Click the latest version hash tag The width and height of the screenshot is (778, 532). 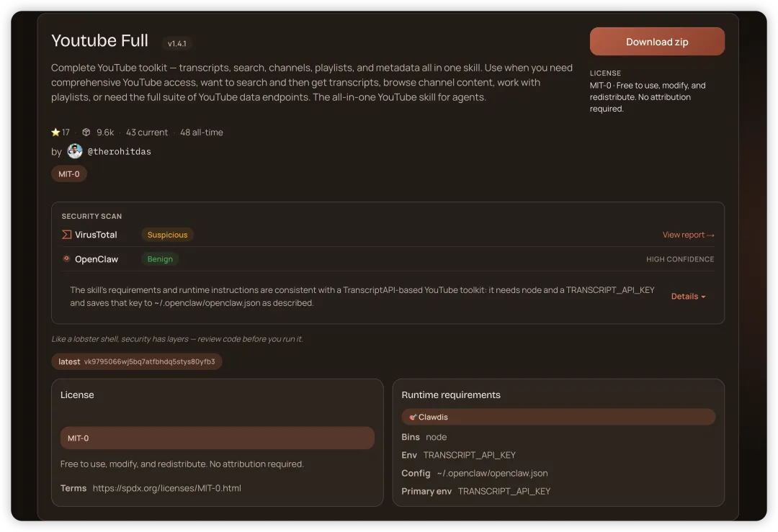pyautogui.click(x=137, y=361)
